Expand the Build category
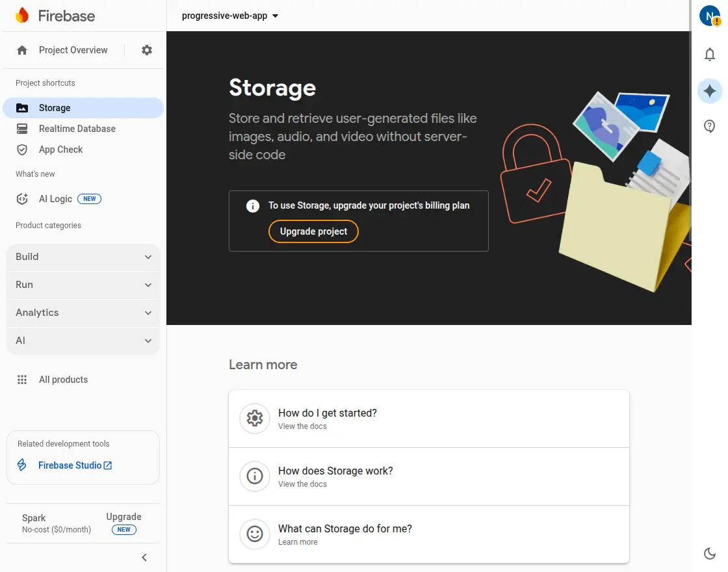The height and width of the screenshot is (572, 728). pyautogui.click(x=83, y=257)
